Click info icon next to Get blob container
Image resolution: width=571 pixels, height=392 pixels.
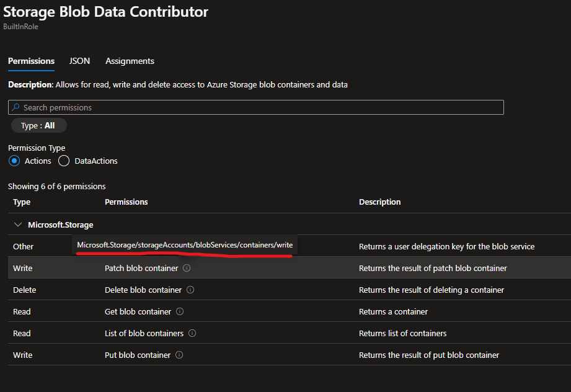tap(180, 311)
